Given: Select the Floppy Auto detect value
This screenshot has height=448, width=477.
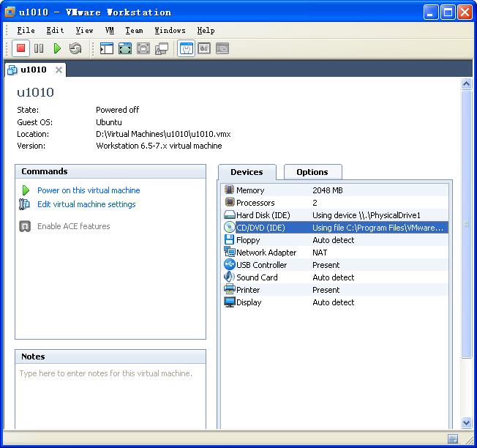Looking at the screenshot, I should point(334,240).
